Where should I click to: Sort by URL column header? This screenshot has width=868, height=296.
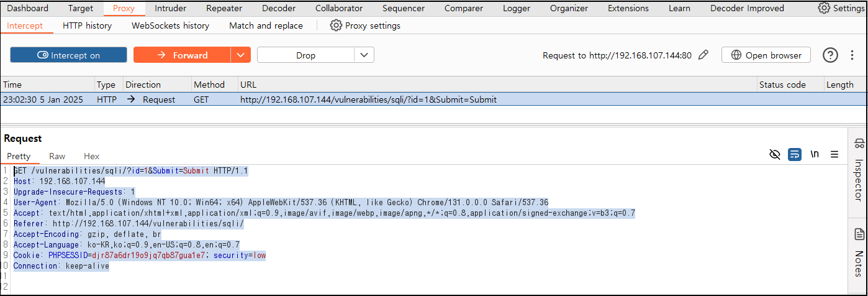(x=497, y=85)
